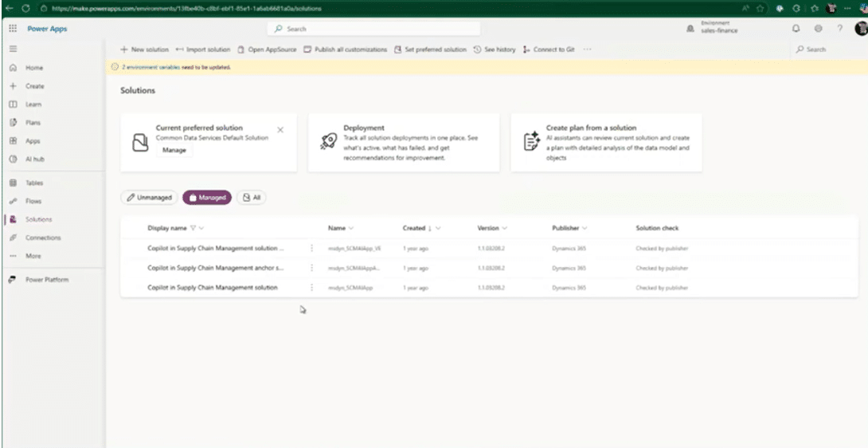Viewport: 868px width, 448px height.
Task: Publish all customizations
Action: (346, 49)
